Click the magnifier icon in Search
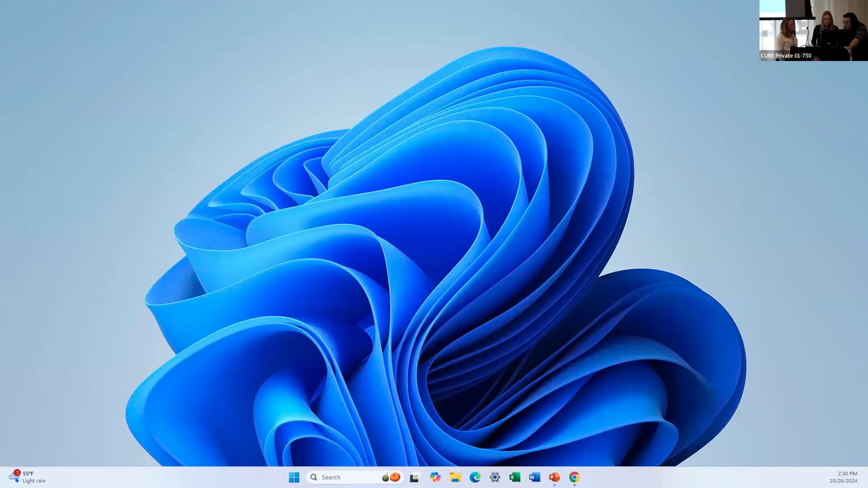Screen dimensions: 868x488 [314, 477]
